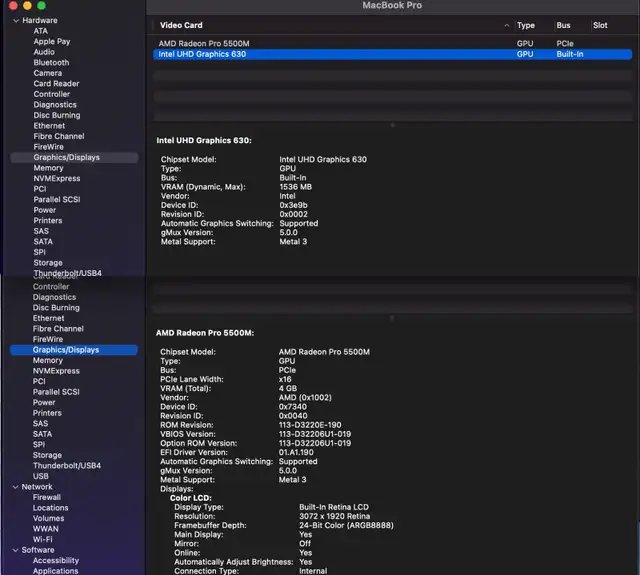Image resolution: width=640 pixels, height=575 pixels.
Task: Click the 'AMD (0x1002)' vendor value
Action: [x=305, y=397]
